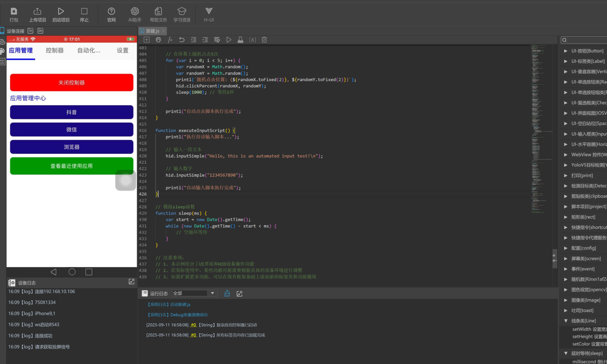Switch device view to 2x scale

[x=40, y=31]
